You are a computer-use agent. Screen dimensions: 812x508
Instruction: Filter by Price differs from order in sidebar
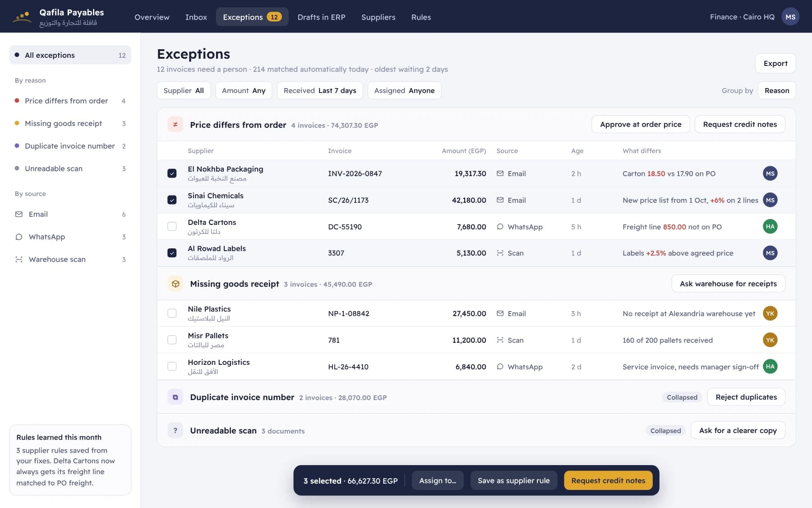pos(70,101)
